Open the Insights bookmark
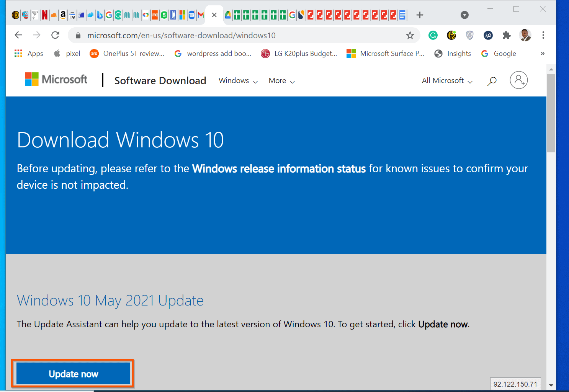This screenshot has height=392, width=569. coord(453,54)
